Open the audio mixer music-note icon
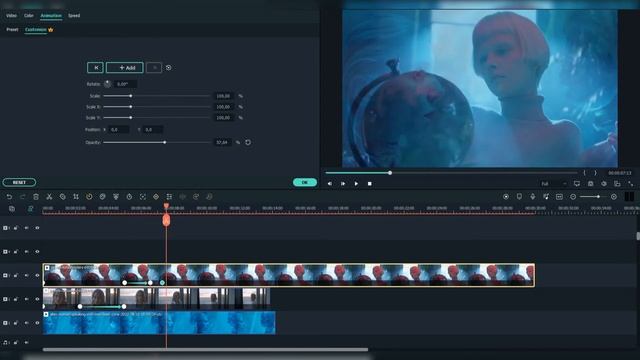Screen dimensions: 640x360 [546, 197]
